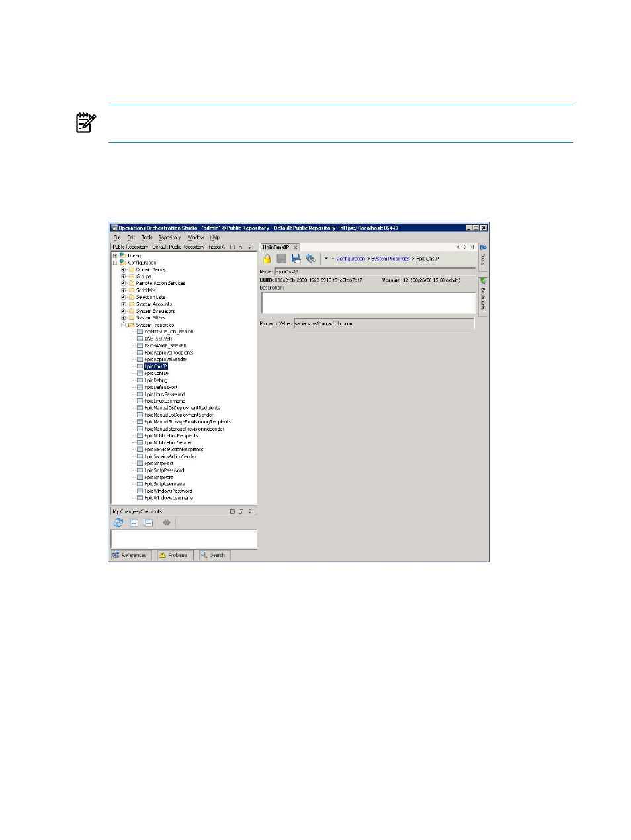631x840 pixels.
Task: Click the find references binoculars icon
Action: click(x=311, y=259)
